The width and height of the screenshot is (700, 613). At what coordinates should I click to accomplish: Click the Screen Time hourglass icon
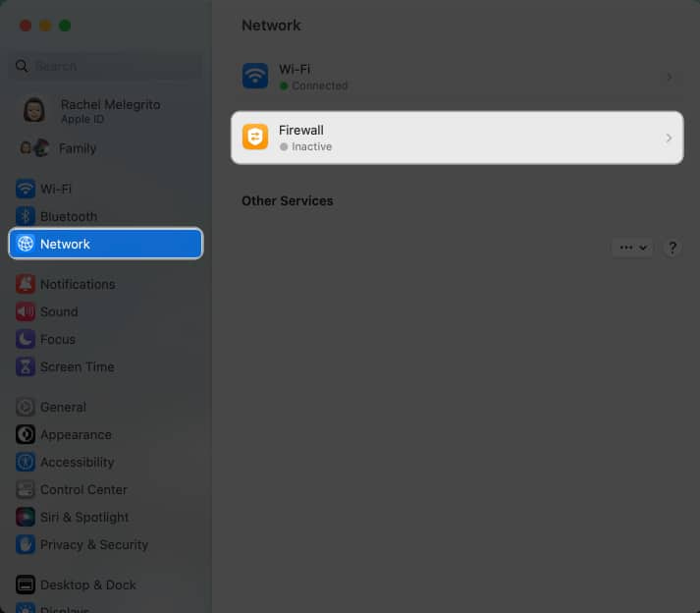26,366
